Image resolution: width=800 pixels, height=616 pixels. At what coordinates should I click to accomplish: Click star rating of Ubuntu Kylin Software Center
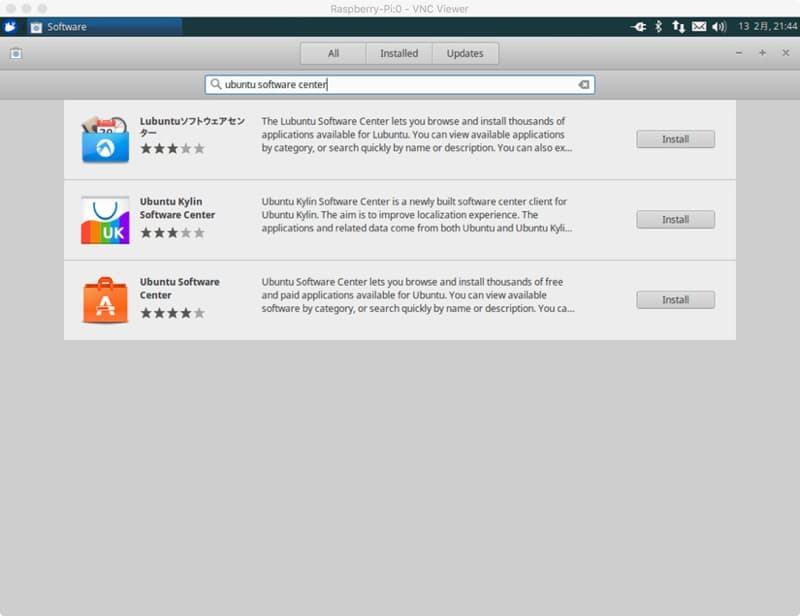[x=172, y=233]
